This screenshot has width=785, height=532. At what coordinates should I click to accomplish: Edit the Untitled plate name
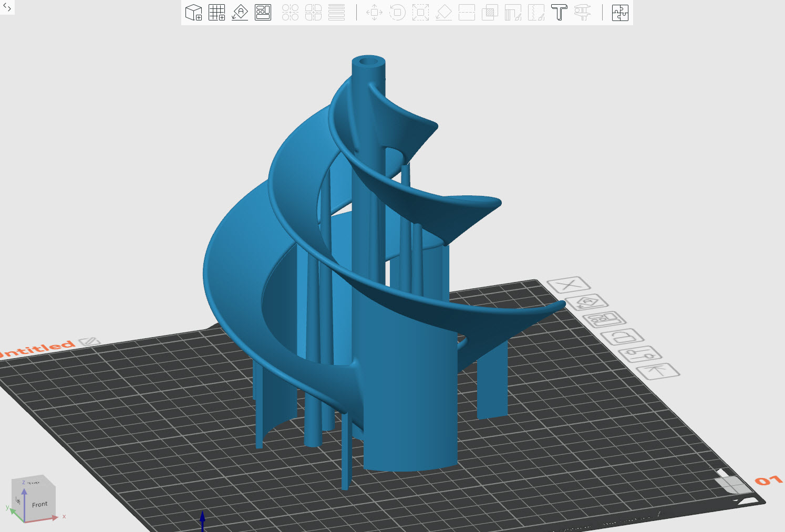click(89, 342)
